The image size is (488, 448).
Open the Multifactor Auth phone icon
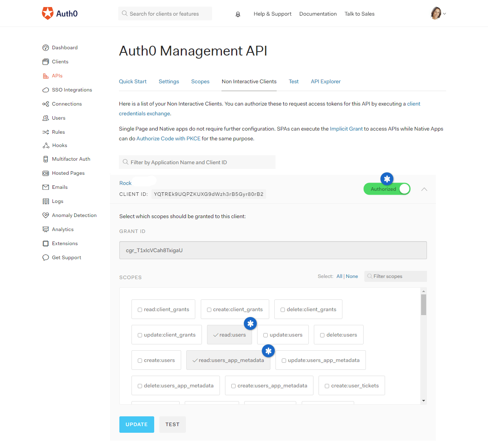[x=46, y=159]
